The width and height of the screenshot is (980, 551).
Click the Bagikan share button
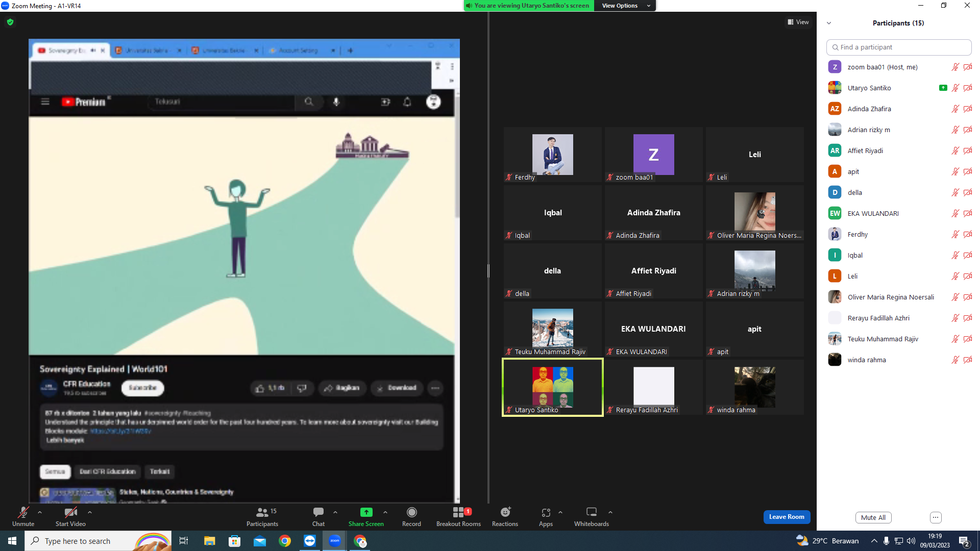[x=342, y=388]
